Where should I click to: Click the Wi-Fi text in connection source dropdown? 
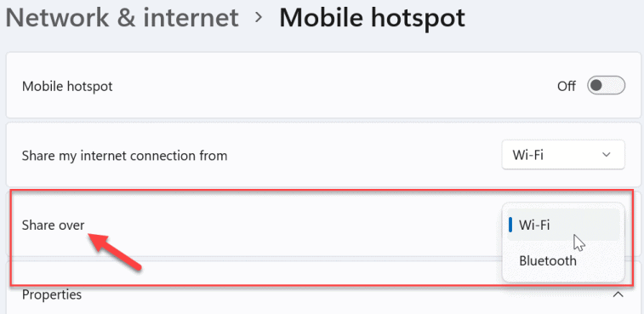point(527,155)
